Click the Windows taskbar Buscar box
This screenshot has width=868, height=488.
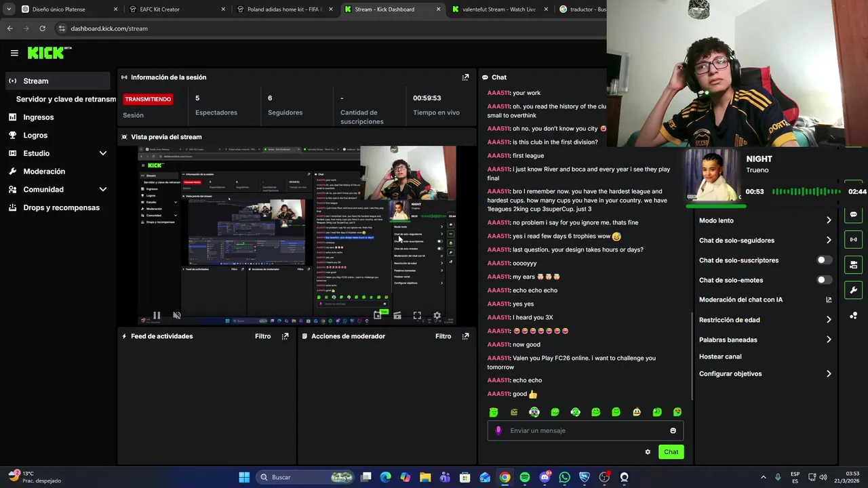[306, 477]
